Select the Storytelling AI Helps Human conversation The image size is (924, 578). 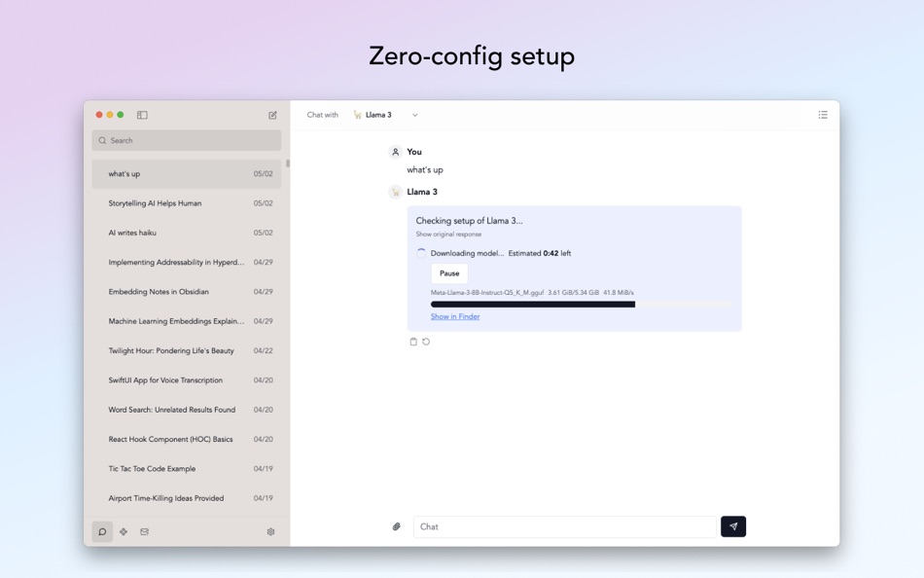[x=185, y=202]
